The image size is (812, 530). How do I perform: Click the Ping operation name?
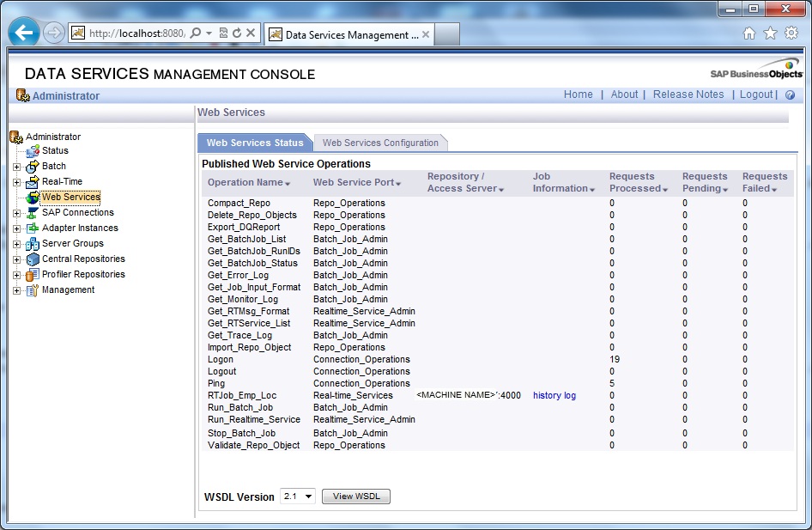point(216,383)
